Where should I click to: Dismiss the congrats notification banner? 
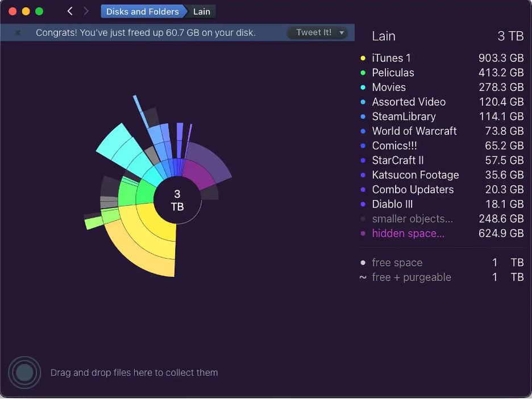(x=18, y=33)
